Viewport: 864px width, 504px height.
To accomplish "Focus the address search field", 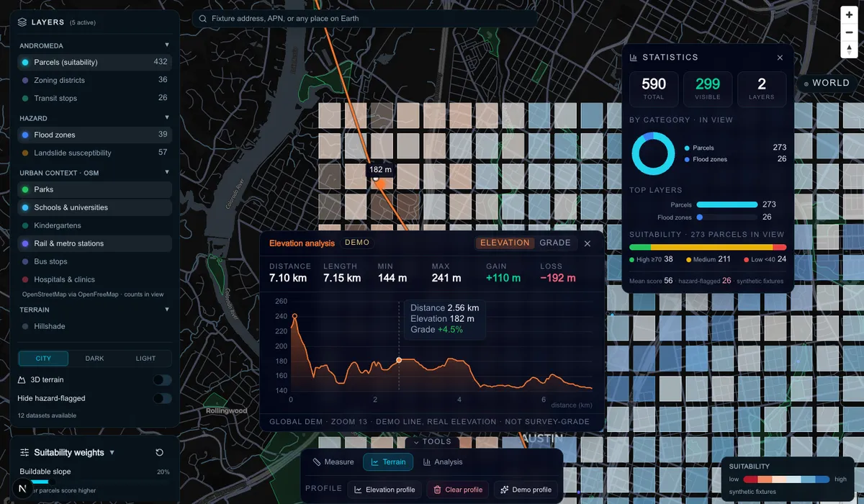I will [364, 18].
